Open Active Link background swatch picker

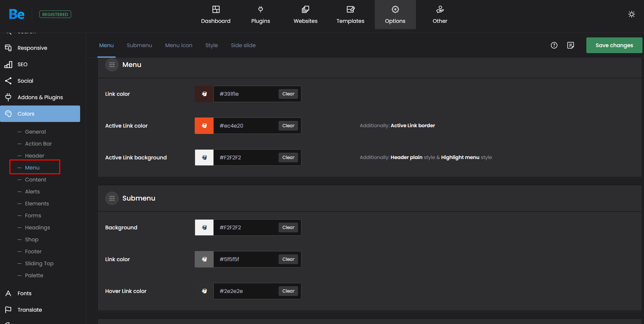point(204,158)
